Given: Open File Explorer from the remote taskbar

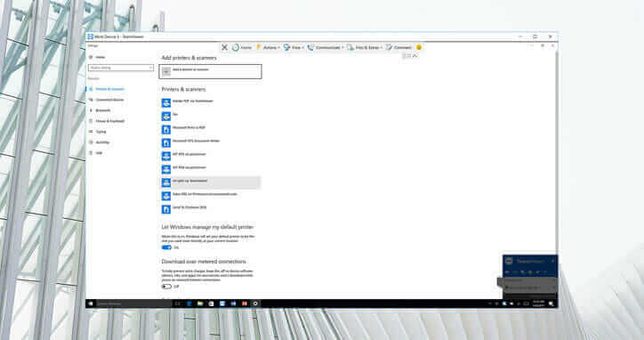Looking at the screenshot, I should [x=200, y=304].
